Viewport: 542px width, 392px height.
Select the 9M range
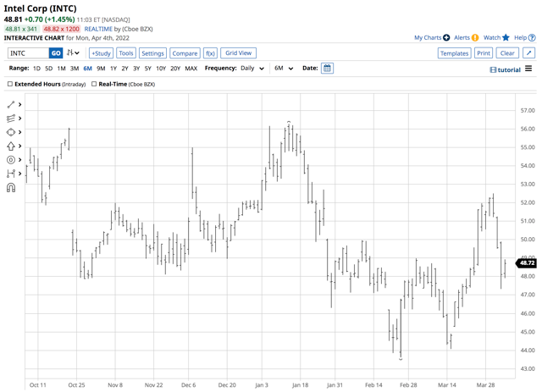[101, 69]
